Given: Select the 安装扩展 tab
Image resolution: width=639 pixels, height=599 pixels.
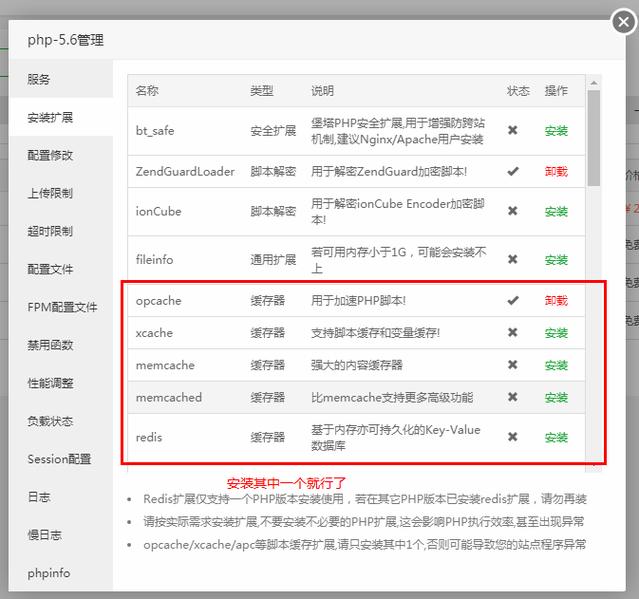Looking at the screenshot, I should (61, 117).
